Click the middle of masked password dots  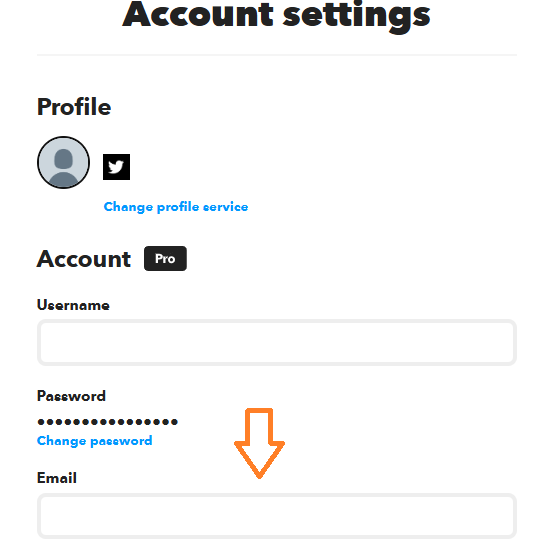(108, 422)
